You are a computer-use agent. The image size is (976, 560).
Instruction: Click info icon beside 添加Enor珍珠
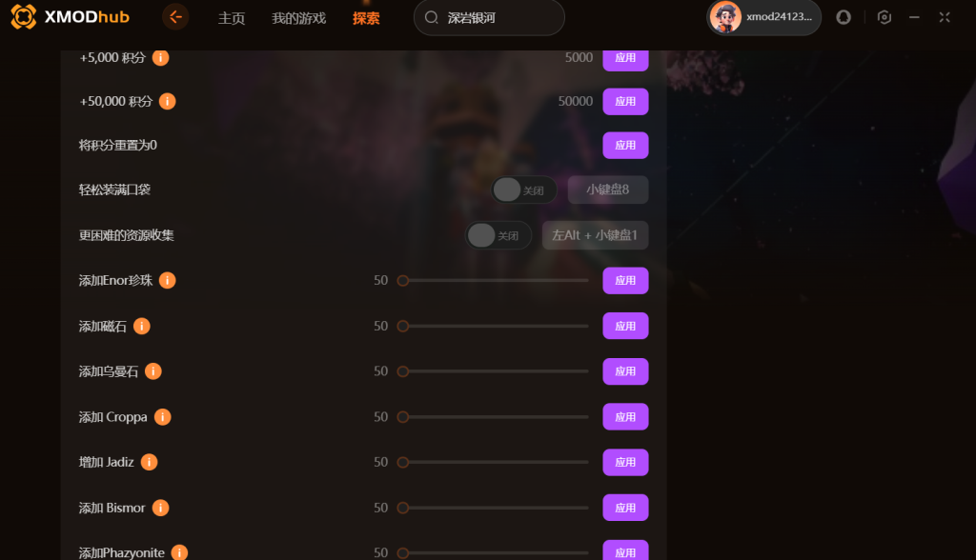167,281
